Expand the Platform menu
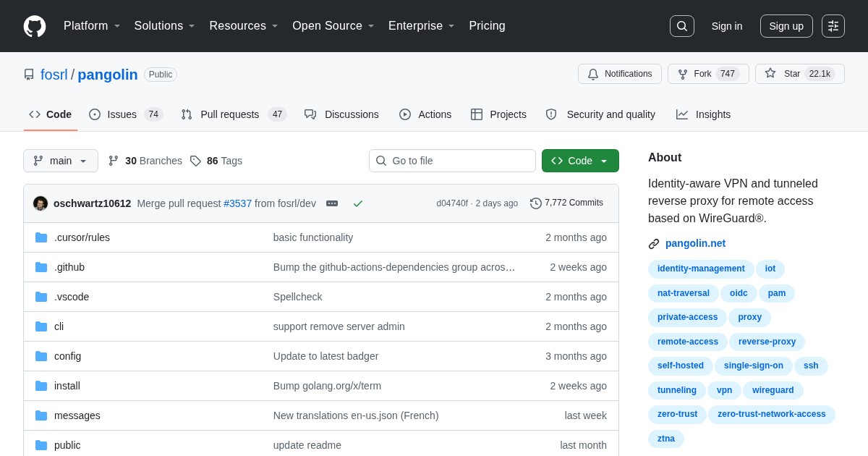Screen dimensions: 868x456 coord(92,26)
